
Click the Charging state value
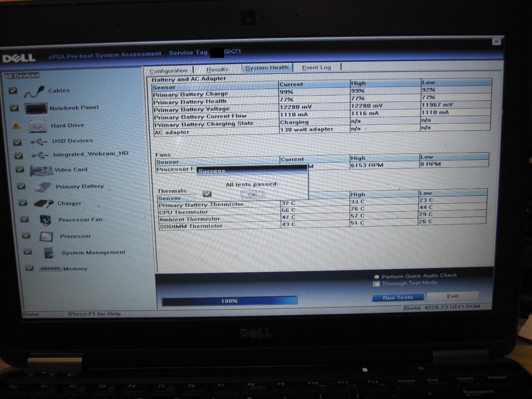pyautogui.click(x=294, y=122)
